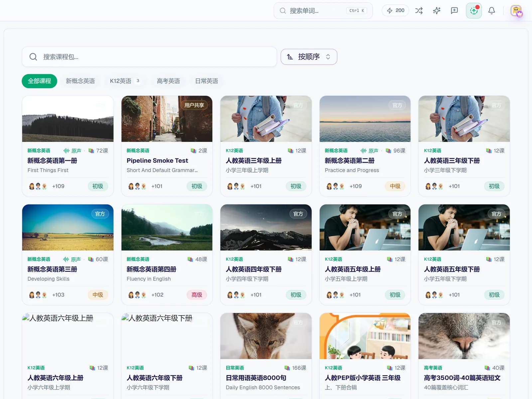Click 初级 level tag on 新概念英语第一册
Screen dimensions: 532x399
coord(98,186)
